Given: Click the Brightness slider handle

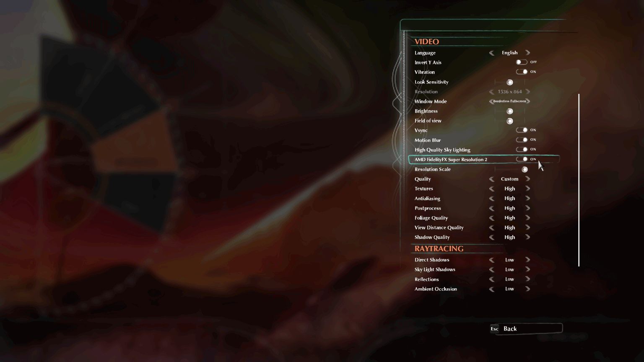Looking at the screenshot, I should [x=510, y=111].
